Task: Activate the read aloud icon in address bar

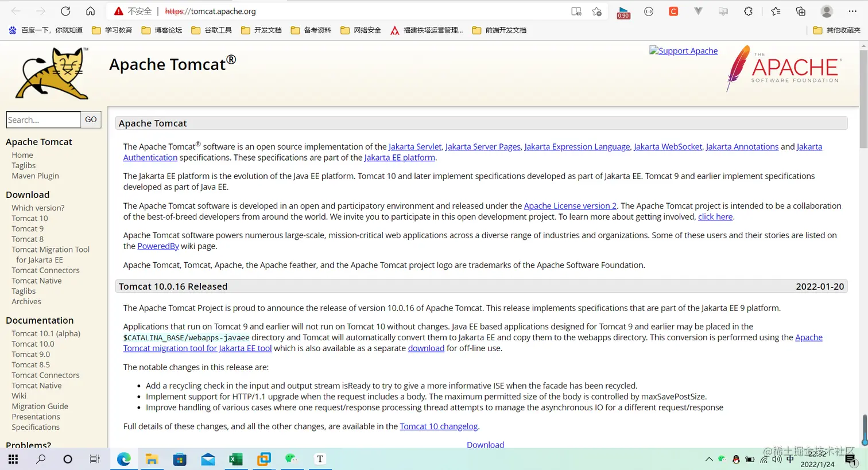Action: (576, 11)
